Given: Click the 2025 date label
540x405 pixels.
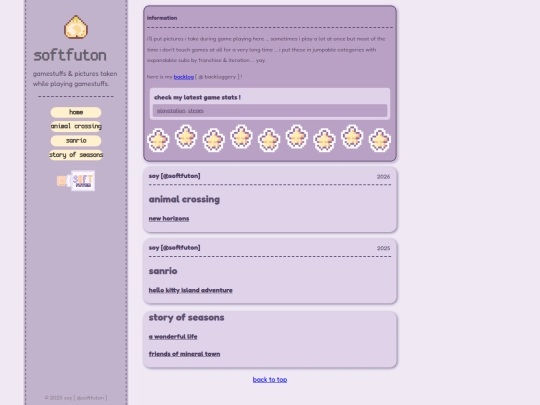Looking at the screenshot, I should [x=383, y=248].
